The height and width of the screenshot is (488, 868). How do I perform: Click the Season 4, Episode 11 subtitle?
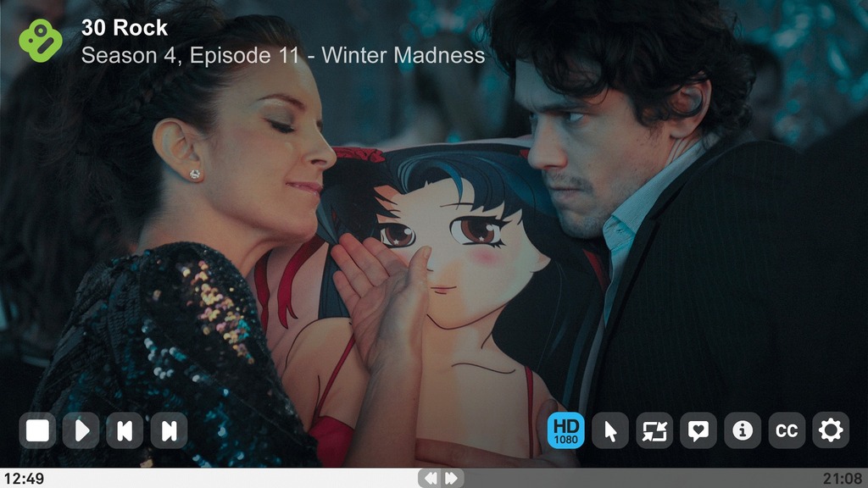pos(283,55)
